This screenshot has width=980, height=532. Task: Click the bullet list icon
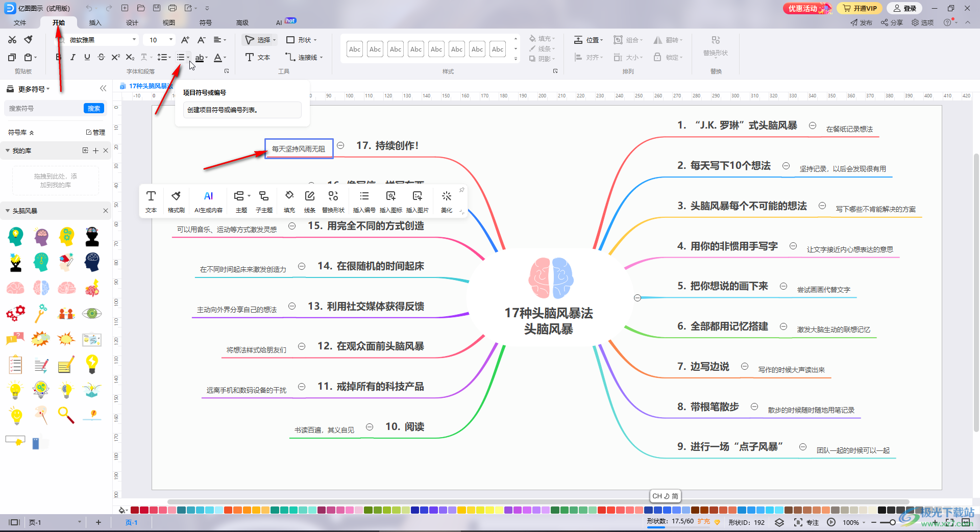pos(181,57)
